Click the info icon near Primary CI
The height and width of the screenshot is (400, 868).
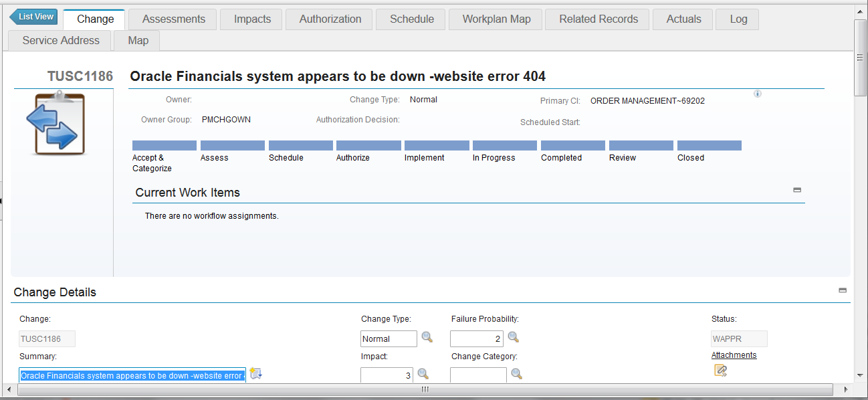pyautogui.click(x=758, y=94)
